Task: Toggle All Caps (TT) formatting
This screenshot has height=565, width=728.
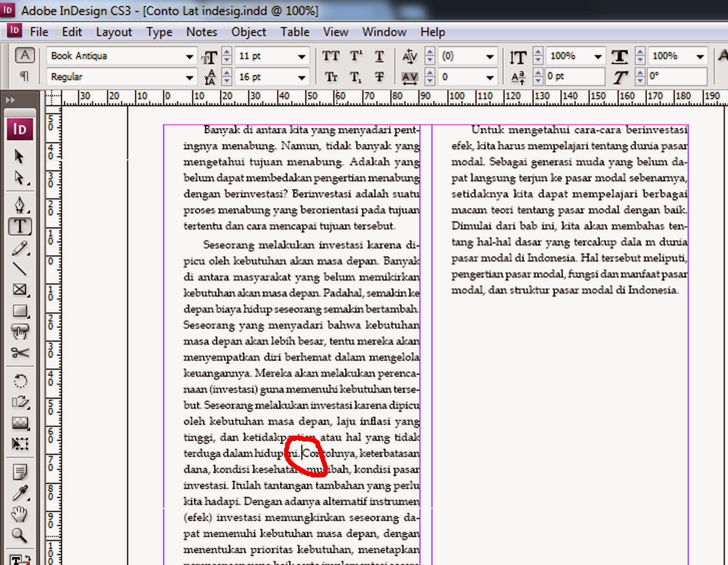Action: point(331,56)
